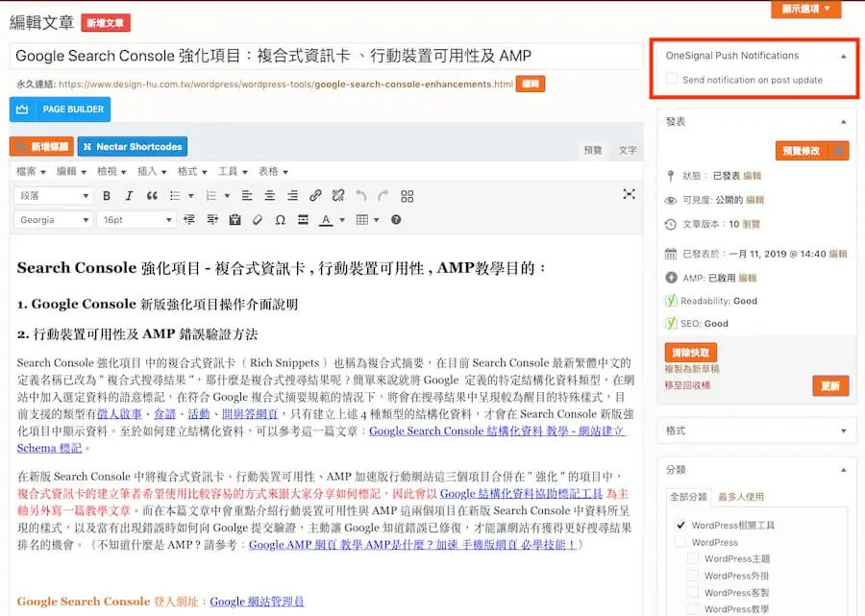Align text left
The width and height of the screenshot is (865, 616).
pos(247,196)
